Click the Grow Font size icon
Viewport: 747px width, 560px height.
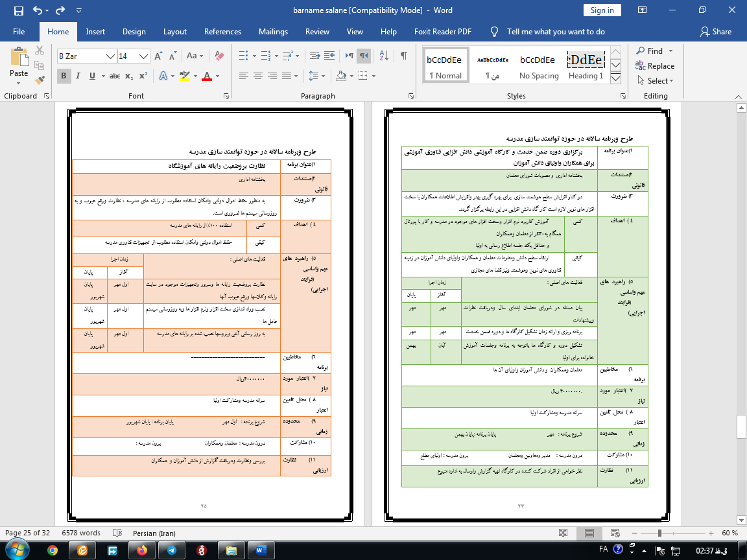(158, 56)
